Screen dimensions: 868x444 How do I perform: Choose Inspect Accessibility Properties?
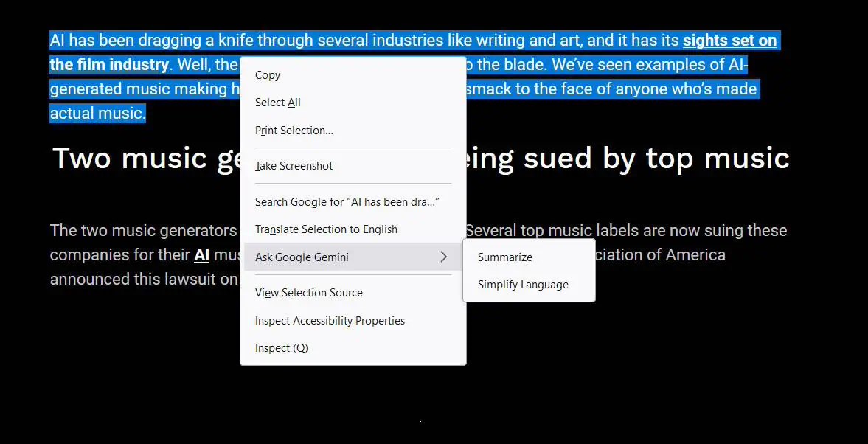coord(330,321)
